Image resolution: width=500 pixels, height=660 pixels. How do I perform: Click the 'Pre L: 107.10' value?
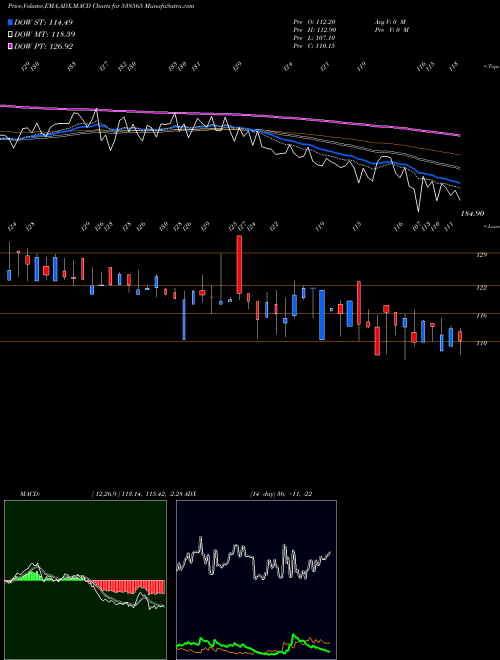pos(314,38)
